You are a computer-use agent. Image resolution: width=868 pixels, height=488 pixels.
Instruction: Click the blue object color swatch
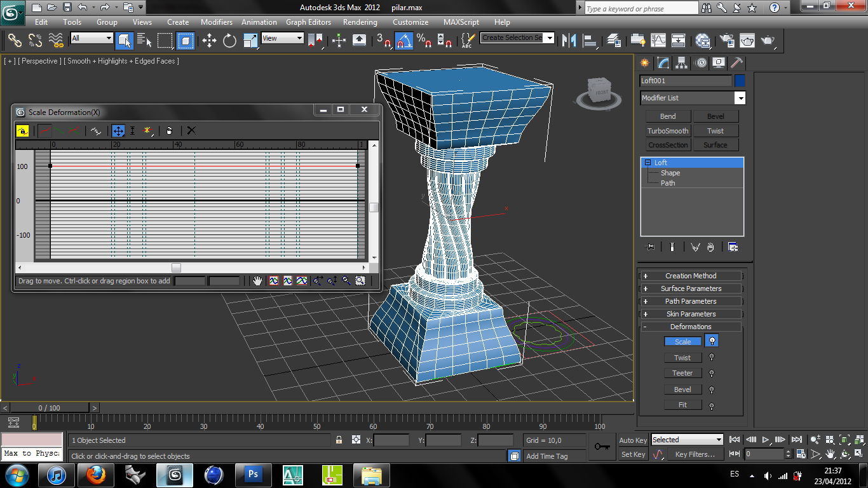coord(740,81)
